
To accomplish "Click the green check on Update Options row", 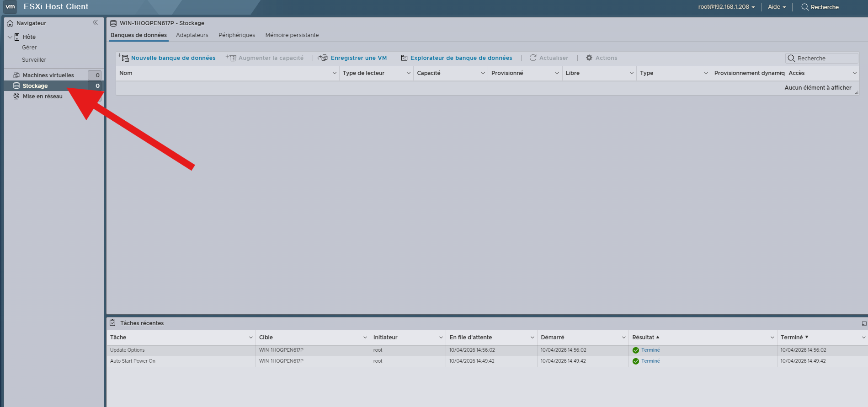I will tap(635, 350).
